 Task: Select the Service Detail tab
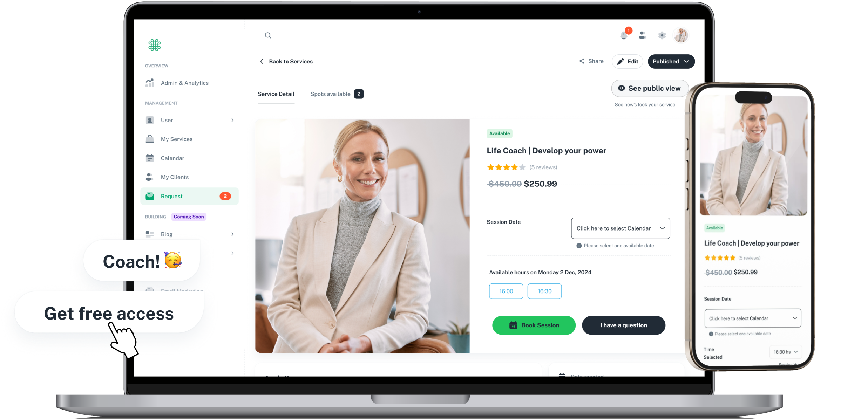tap(276, 94)
